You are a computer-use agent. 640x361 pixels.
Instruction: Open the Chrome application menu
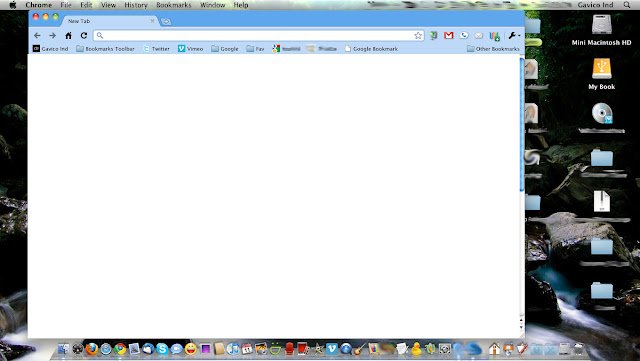[x=38, y=5]
